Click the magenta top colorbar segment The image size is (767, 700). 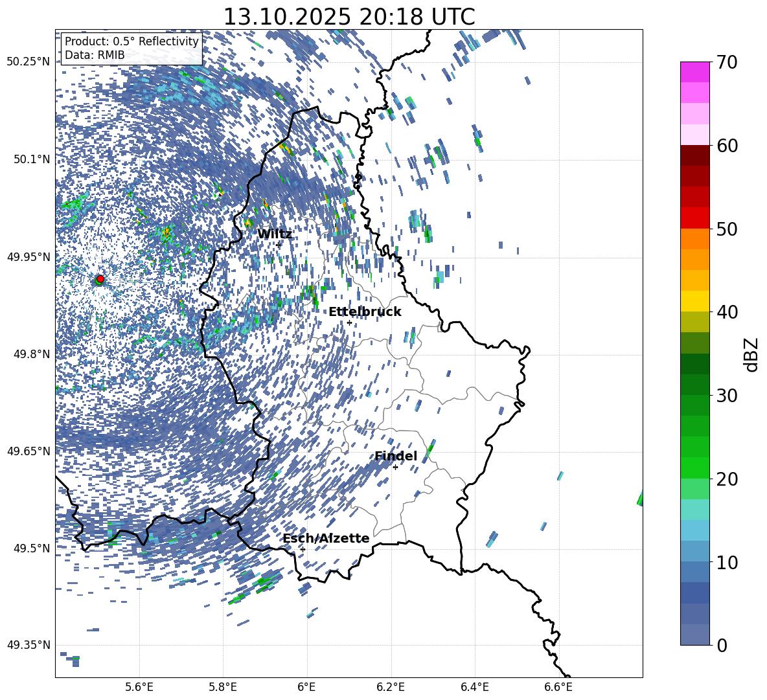[x=694, y=73]
